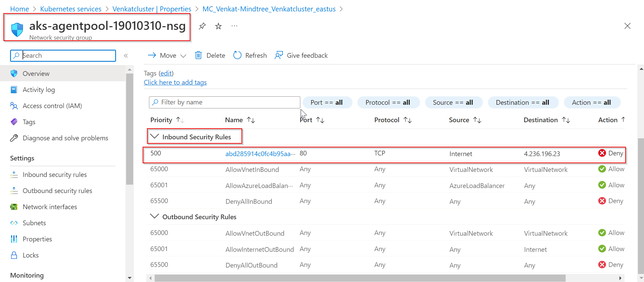Open the Source == all filter
644x282 pixels.
(x=453, y=102)
